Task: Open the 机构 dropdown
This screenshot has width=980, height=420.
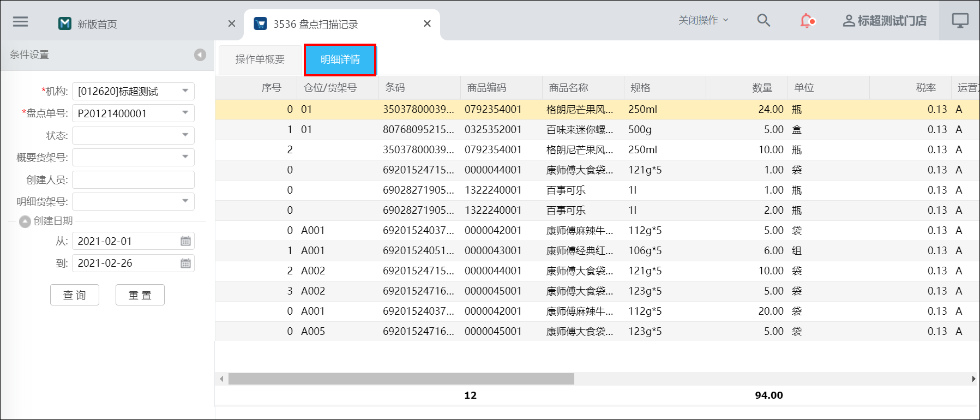Action: pos(185,91)
